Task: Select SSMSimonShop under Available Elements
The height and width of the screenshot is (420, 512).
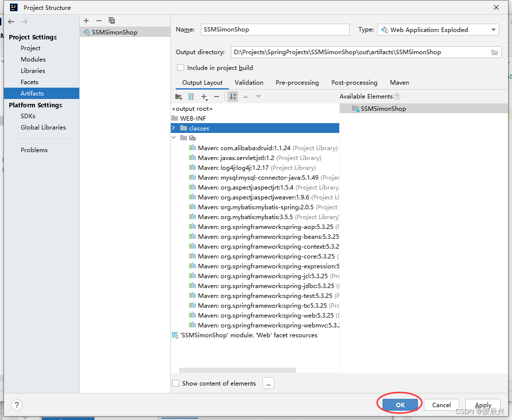Action: [x=424, y=109]
